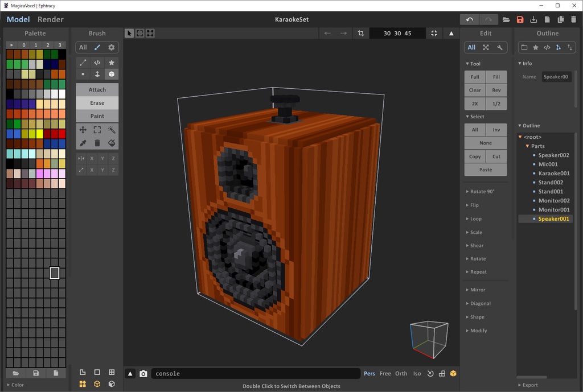The height and width of the screenshot is (392, 583).
Task: Switch to the Model tab
Action: (18, 19)
